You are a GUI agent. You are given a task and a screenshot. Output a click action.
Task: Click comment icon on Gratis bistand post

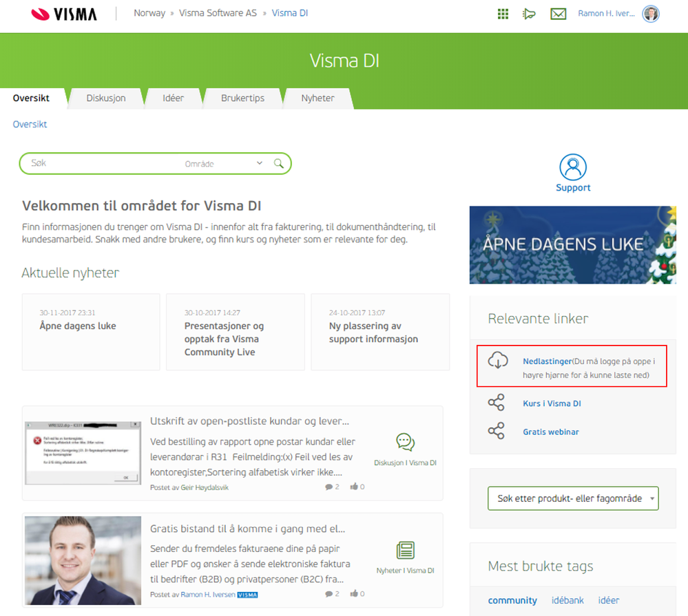(x=329, y=594)
